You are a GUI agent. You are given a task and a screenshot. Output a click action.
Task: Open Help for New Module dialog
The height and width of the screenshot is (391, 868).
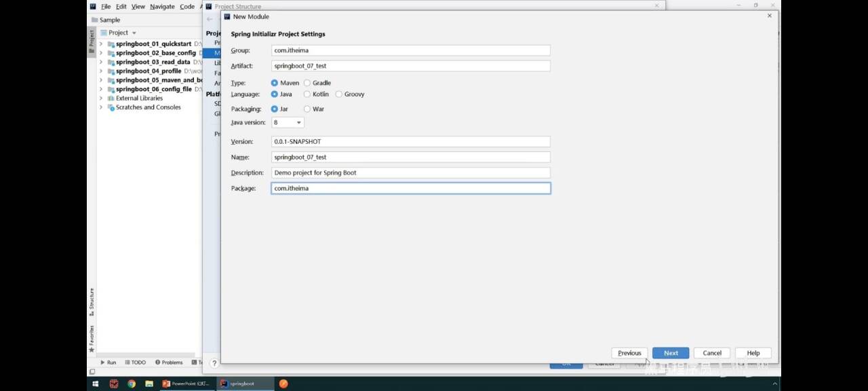tap(753, 353)
